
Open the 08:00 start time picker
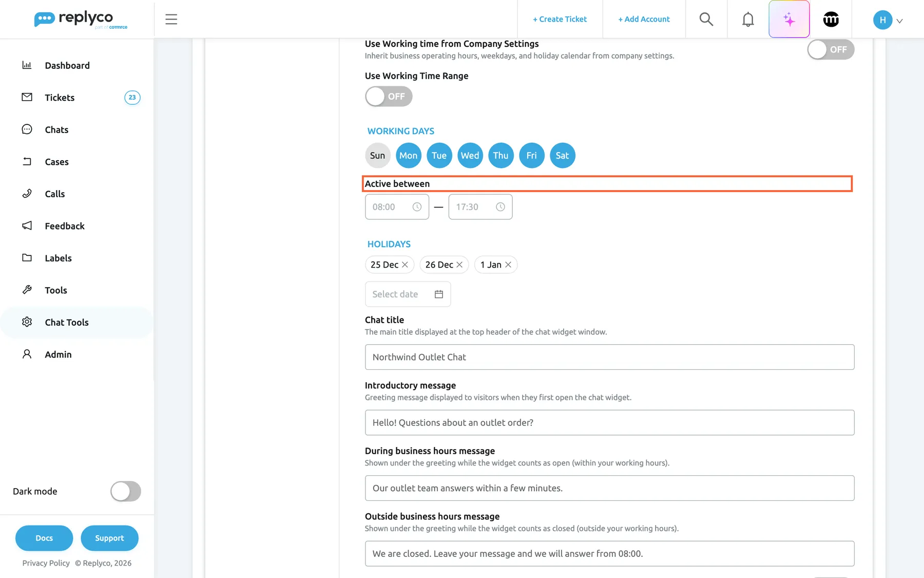[397, 207]
